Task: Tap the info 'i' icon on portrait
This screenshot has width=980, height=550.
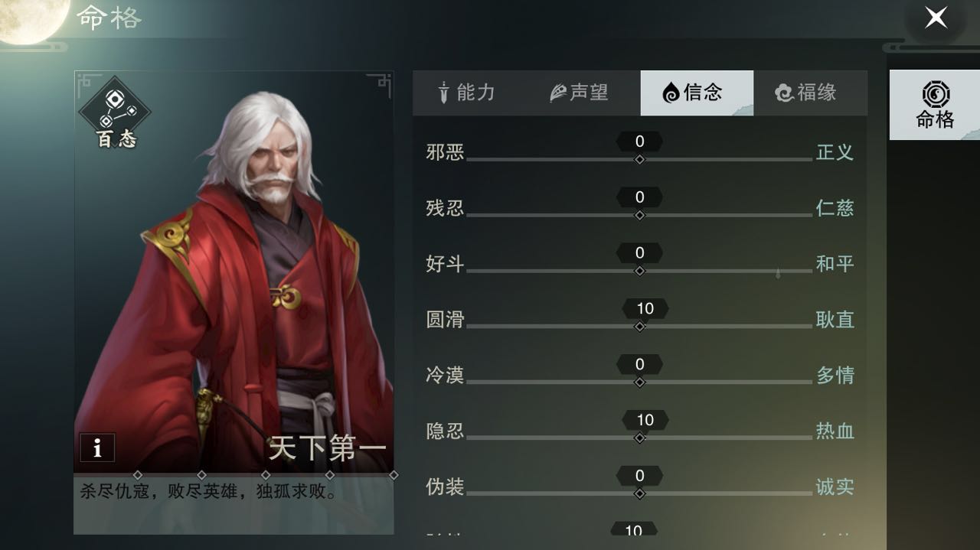Action: tap(97, 448)
